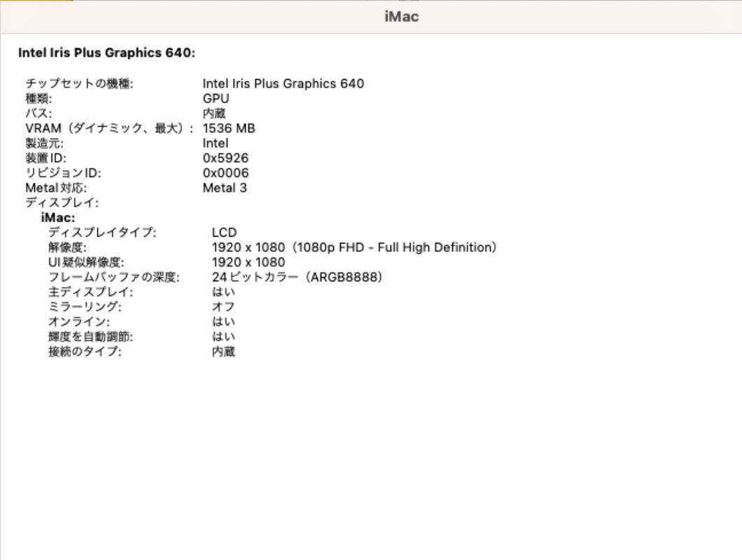Image resolution: width=742 pixels, height=560 pixels.
Task: Click the "Metal対応:" label
Action: tap(56, 188)
